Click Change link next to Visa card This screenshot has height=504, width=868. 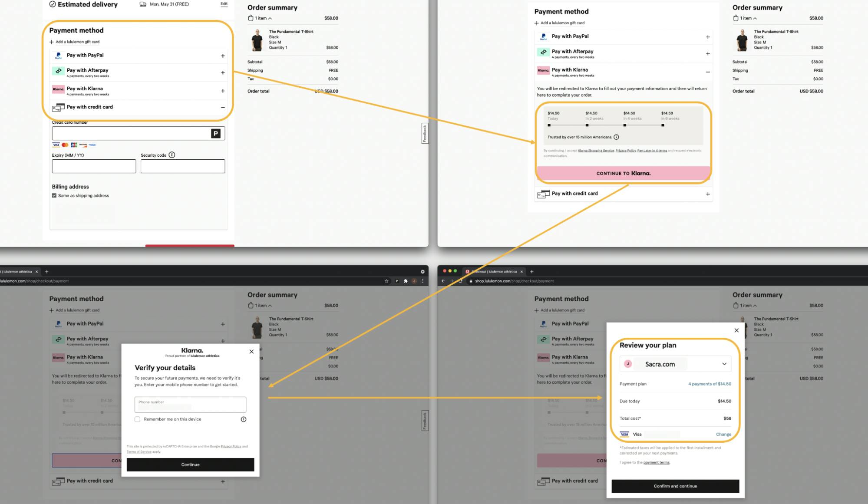coord(723,434)
